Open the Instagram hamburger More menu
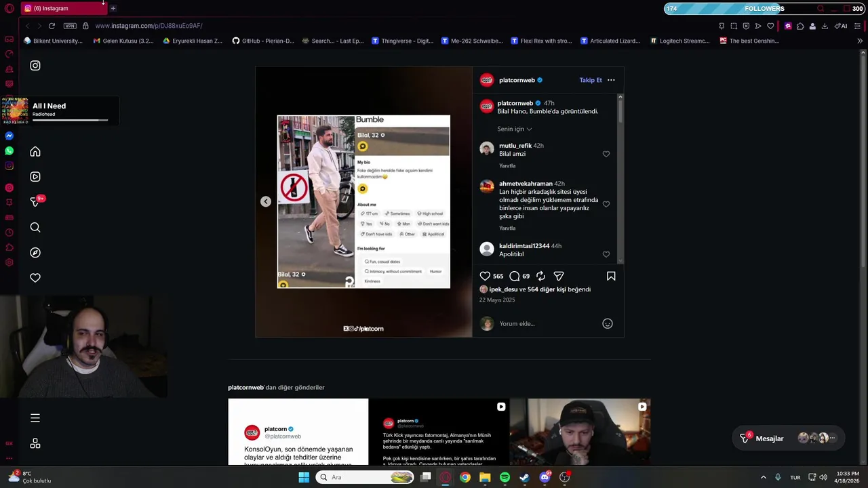 coord(35,418)
